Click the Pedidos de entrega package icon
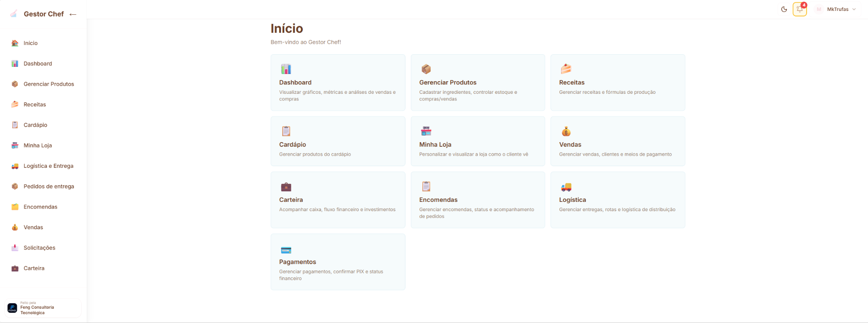Image resolution: width=868 pixels, height=323 pixels. (x=15, y=186)
